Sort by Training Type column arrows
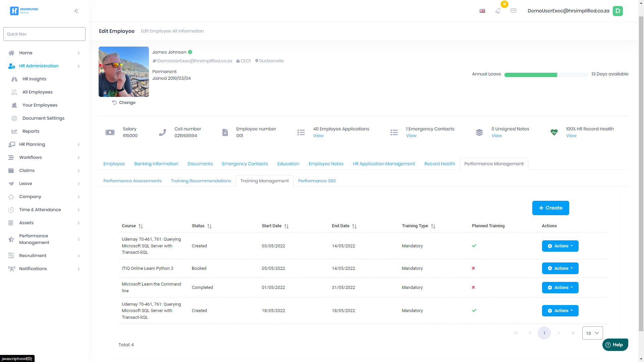The image size is (644, 362). [433, 226]
